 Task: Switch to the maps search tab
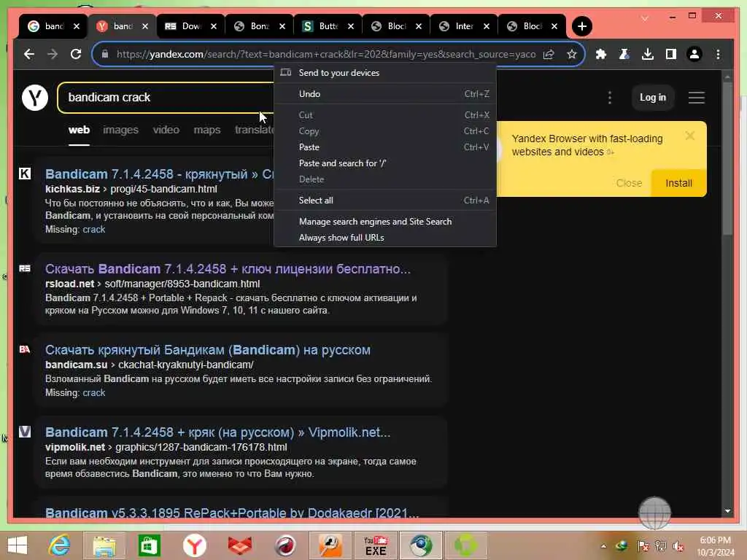(x=206, y=130)
